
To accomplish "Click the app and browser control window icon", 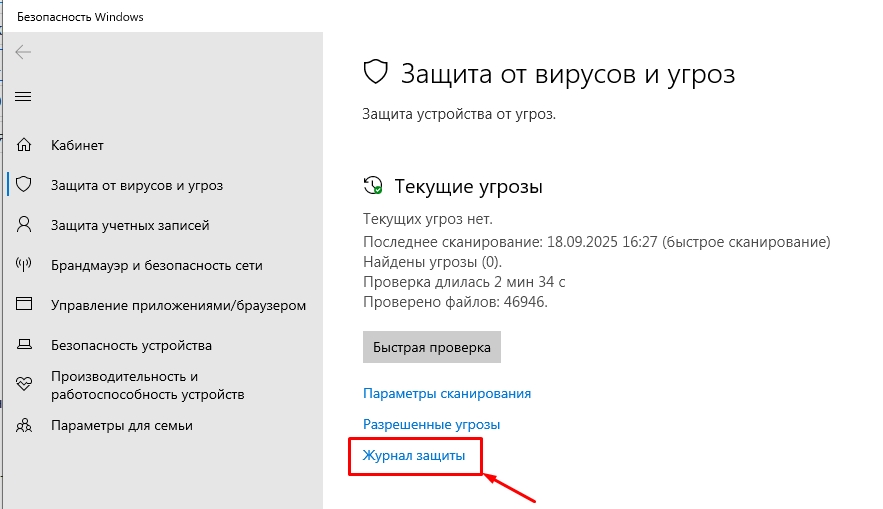I will [25, 305].
